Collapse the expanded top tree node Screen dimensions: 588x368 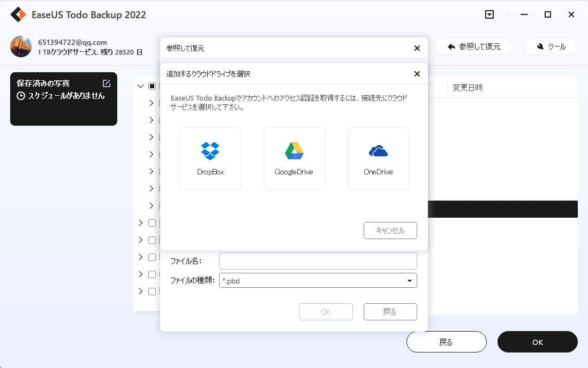(140, 86)
